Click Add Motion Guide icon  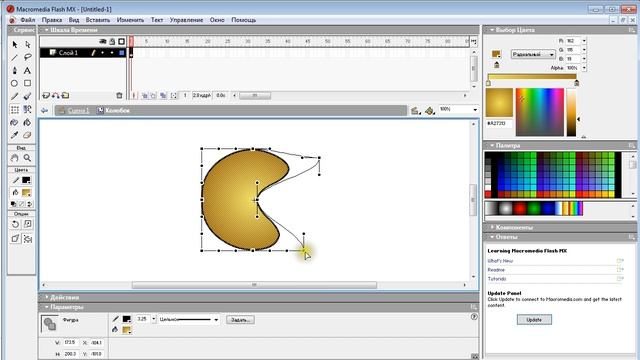pyautogui.click(x=56, y=96)
